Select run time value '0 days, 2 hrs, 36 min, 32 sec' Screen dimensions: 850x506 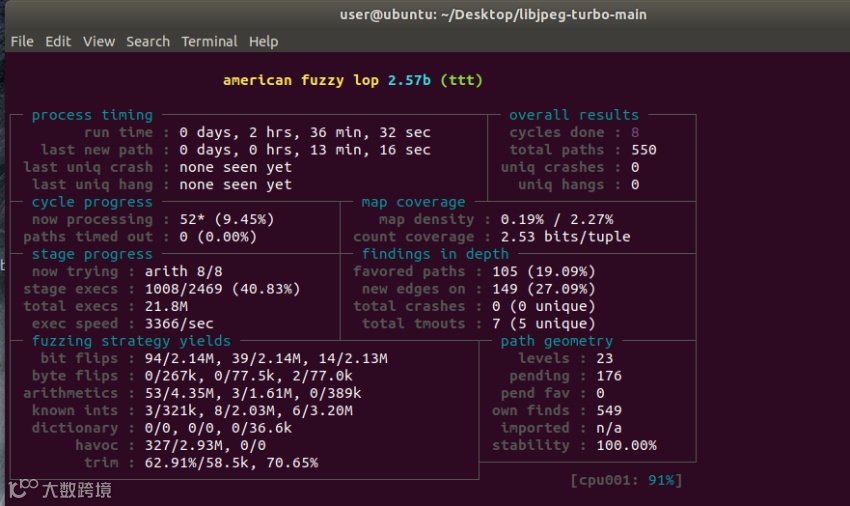305,132
